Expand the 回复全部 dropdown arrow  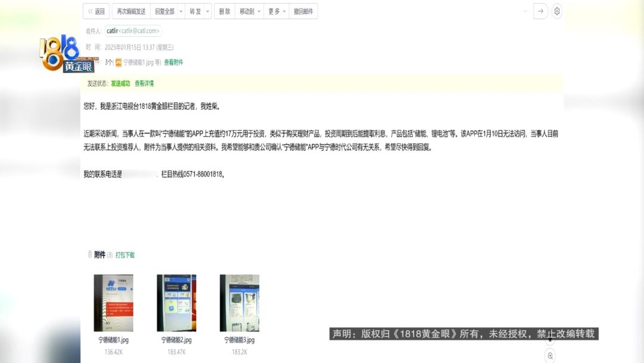pyautogui.click(x=181, y=11)
